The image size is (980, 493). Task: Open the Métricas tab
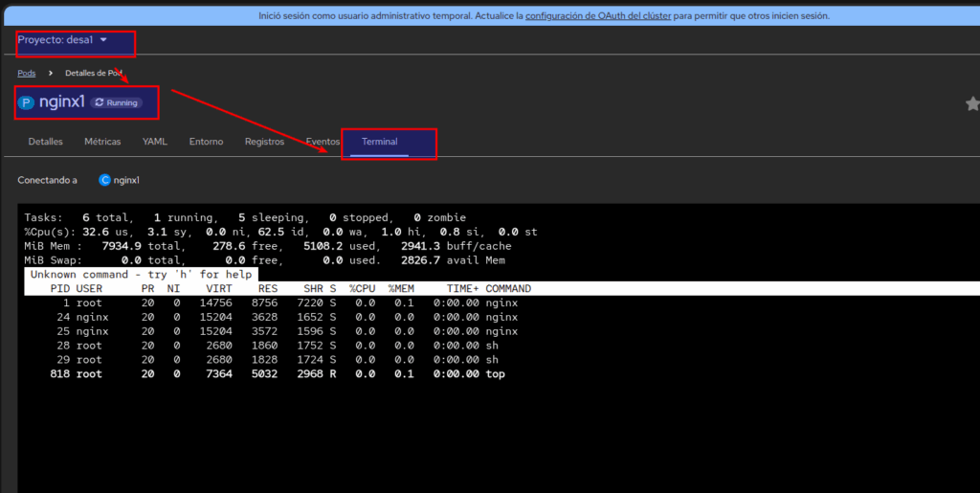click(x=102, y=142)
